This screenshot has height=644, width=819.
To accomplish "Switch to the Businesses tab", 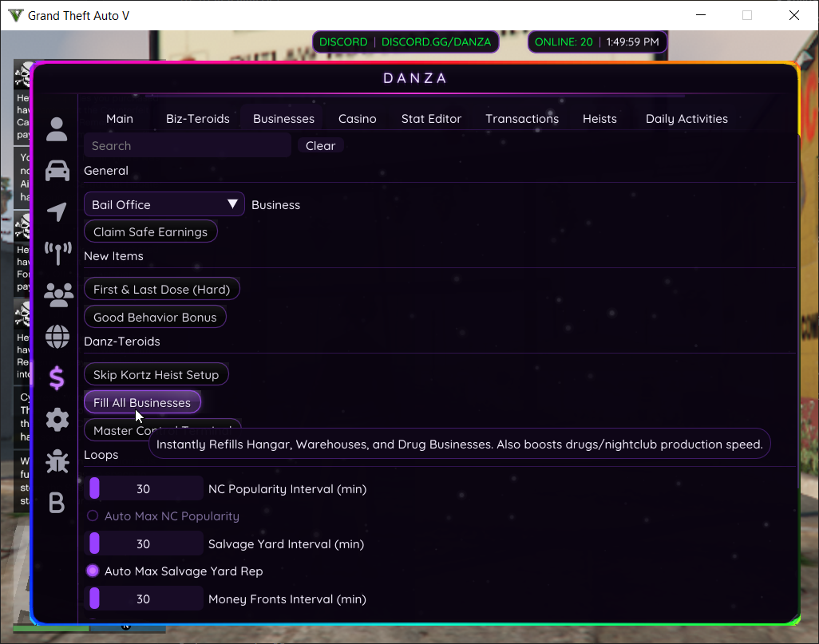I will click(283, 119).
